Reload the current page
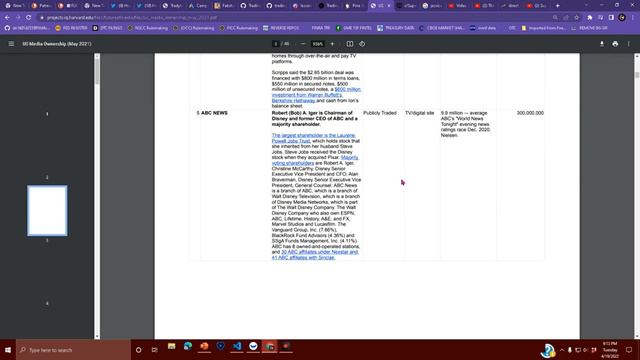640x360 pixels. point(28,18)
